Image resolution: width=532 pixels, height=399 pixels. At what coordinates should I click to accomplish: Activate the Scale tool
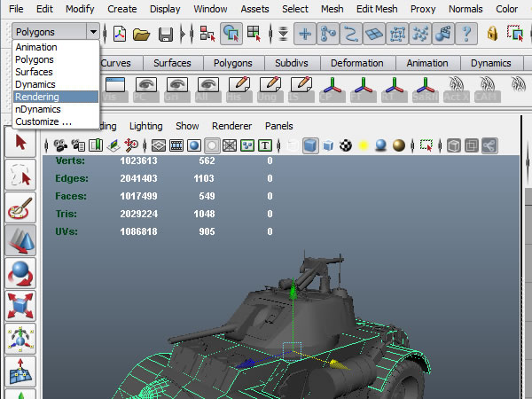click(x=20, y=306)
